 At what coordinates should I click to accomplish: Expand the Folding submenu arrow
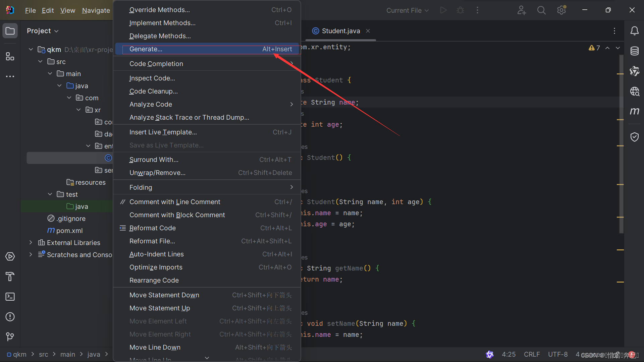click(x=291, y=187)
